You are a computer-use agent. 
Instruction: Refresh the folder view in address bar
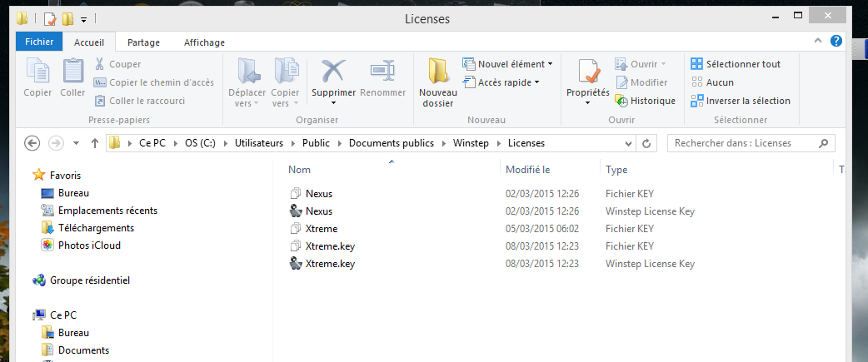tap(647, 143)
